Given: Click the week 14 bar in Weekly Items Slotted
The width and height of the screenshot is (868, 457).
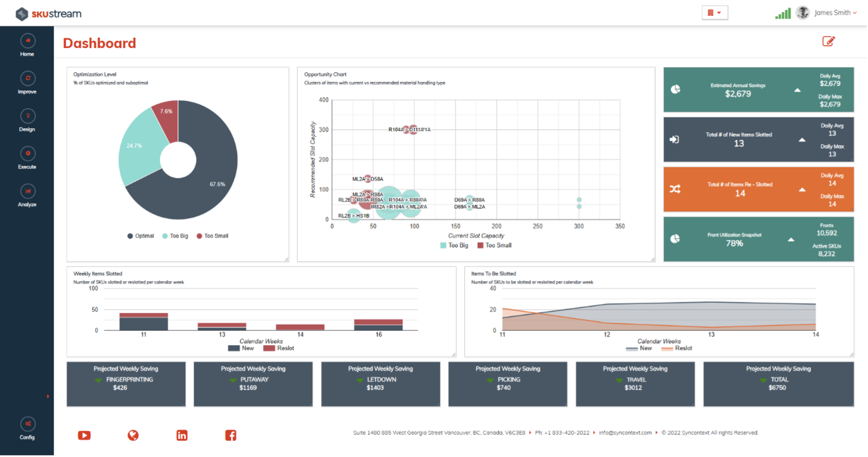Looking at the screenshot, I should (x=300, y=327).
